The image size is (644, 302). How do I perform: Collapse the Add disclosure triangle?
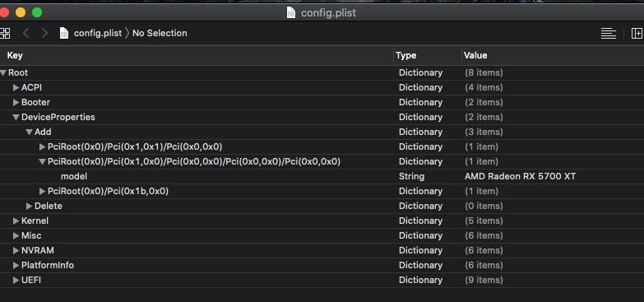click(29, 132)
